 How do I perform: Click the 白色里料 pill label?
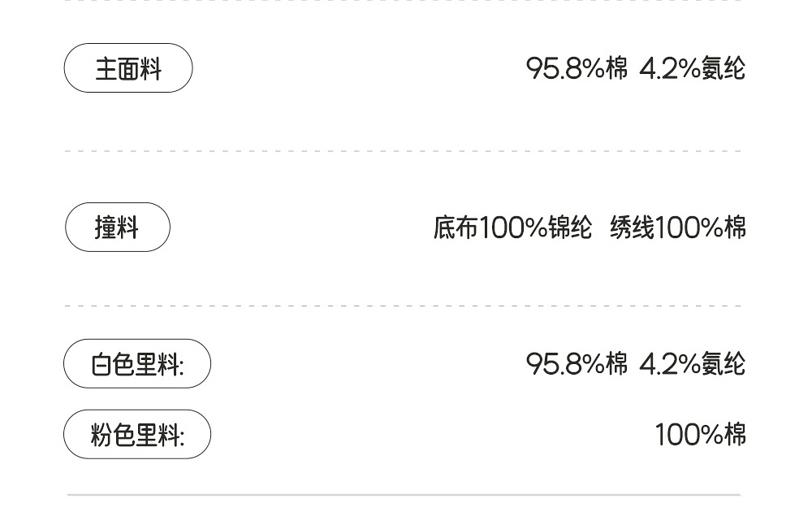(136, 364)
